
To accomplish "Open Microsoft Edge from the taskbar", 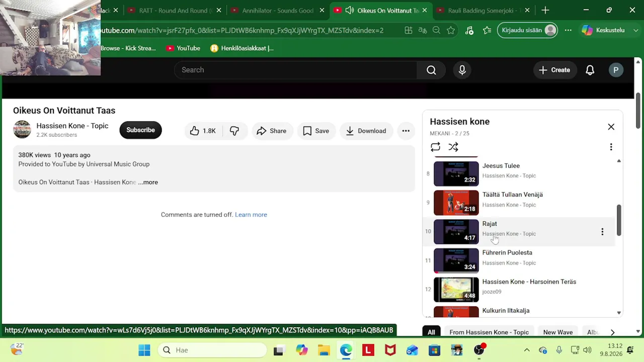I will tap(346, 350).
